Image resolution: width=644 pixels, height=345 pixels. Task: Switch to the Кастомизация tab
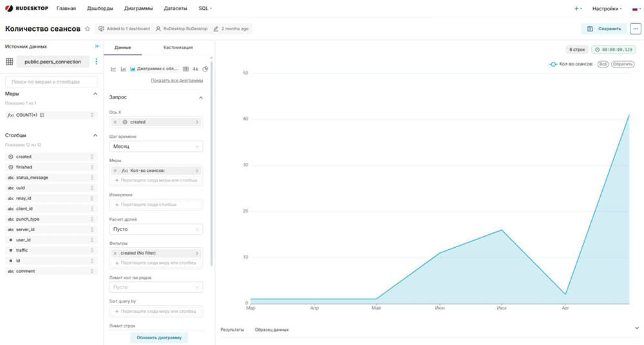click(178, 47)
